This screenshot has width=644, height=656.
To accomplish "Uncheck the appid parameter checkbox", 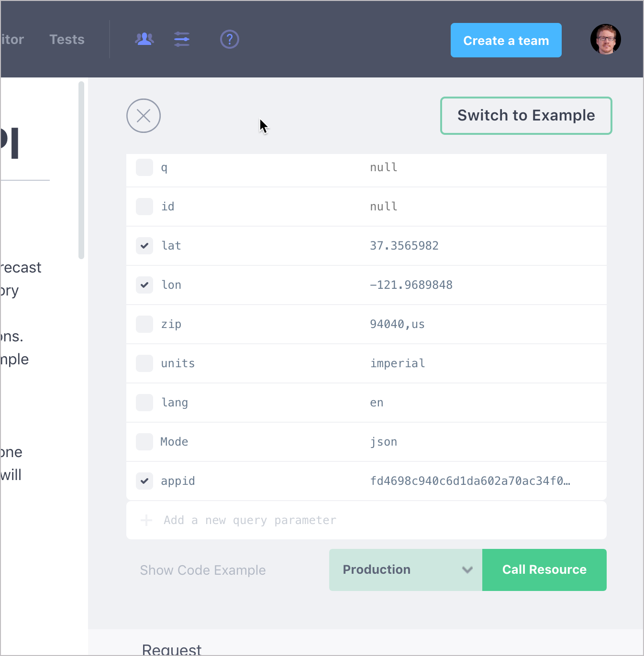I will click(x=144, y=481).
